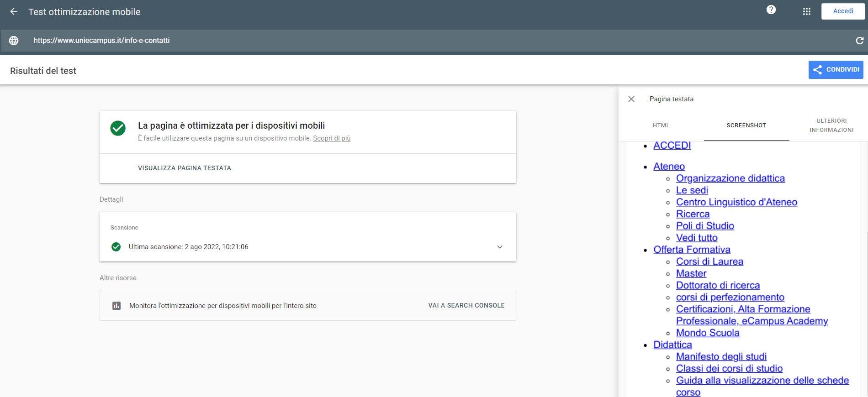Select the Screenshot tab

coord(746,125)
